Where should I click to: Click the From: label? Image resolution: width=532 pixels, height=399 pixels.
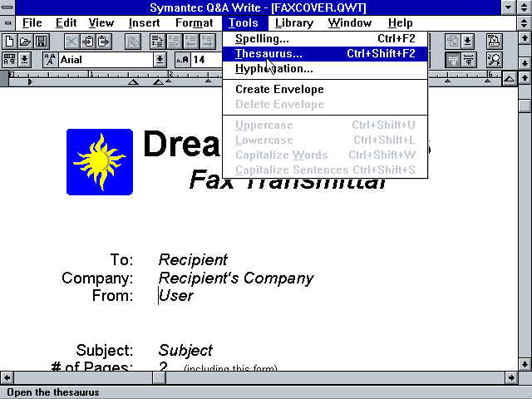[x=113, y=296]
